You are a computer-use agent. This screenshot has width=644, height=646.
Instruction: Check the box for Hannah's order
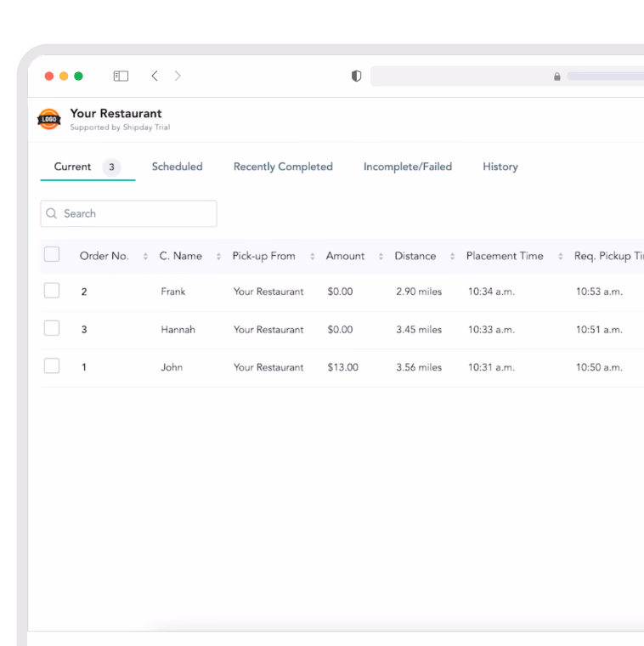pos(52,328)
